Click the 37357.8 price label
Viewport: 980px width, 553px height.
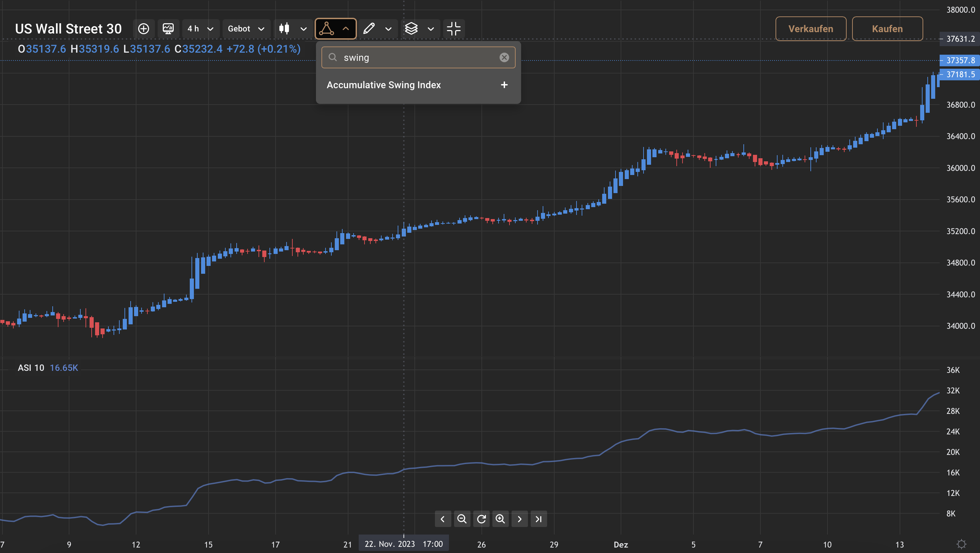click(960, 60)
